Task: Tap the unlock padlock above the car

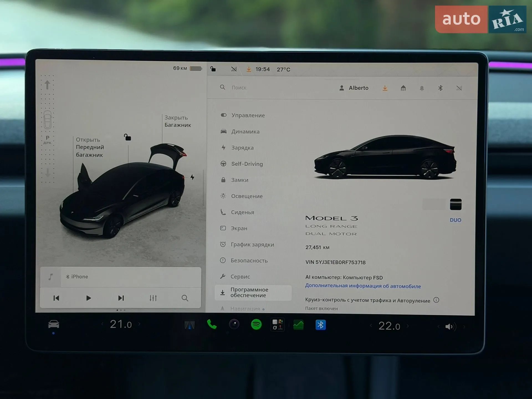Action: pos(127,137)
